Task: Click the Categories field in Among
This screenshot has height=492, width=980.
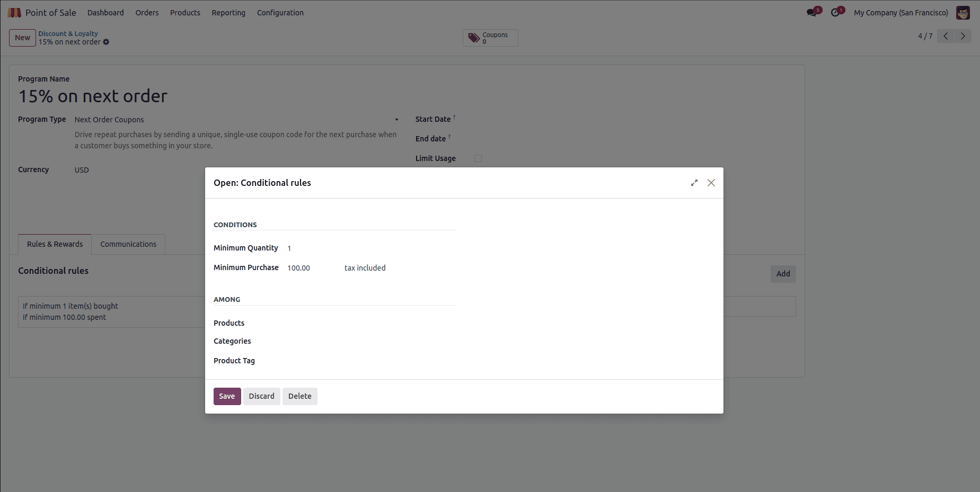Action: click(x=371, y=342)
